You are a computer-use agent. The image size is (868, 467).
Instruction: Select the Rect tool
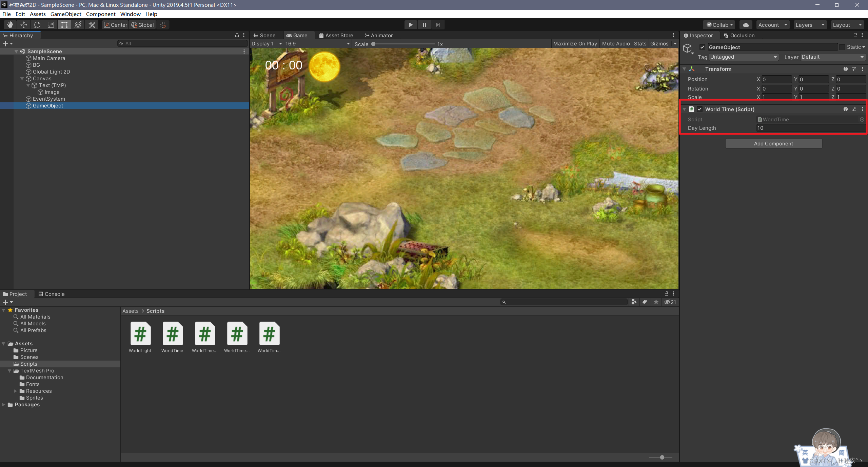pyautogui.click(x=64, y=25)
